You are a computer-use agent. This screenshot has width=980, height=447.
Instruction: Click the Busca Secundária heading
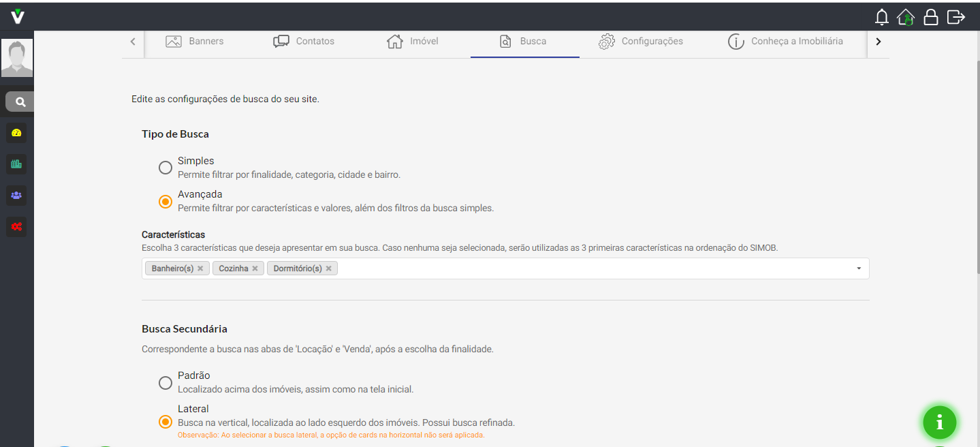(185, 329)
